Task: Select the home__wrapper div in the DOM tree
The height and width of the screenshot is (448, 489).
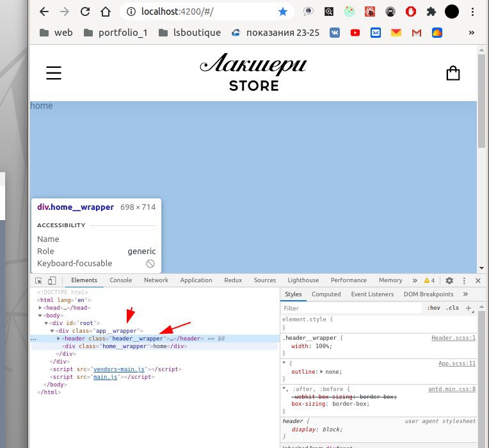Action: point(124,346)
